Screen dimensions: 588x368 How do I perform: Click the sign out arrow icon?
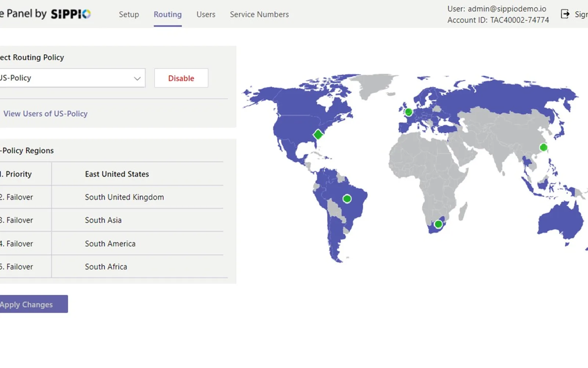[x=565, y=14]
